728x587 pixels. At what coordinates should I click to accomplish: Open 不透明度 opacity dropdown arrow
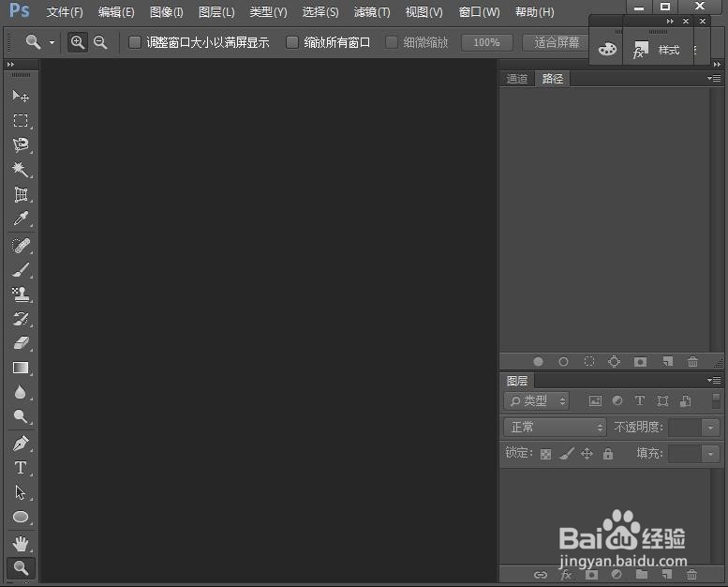tap(710, 427)
